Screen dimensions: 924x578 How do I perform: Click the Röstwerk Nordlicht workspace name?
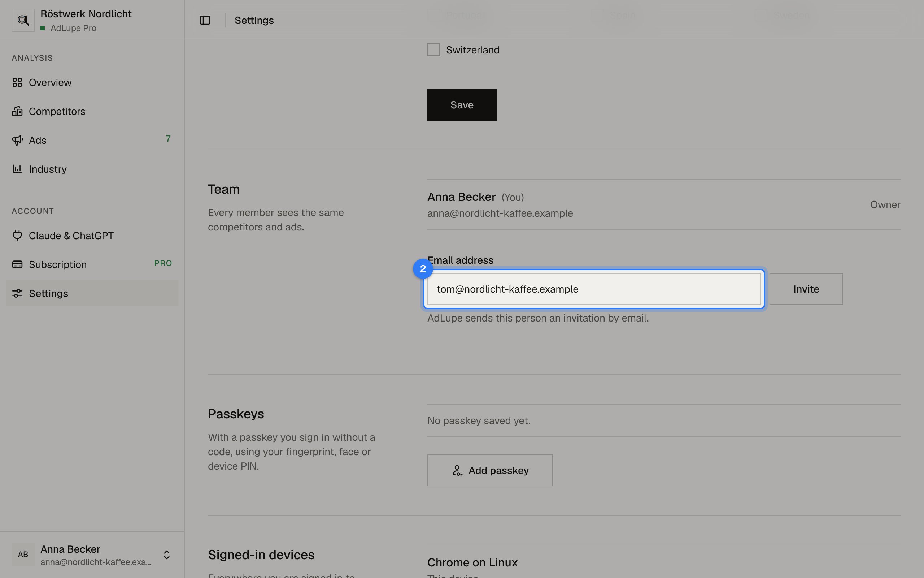pyautogui.click(x=86, y=14)
